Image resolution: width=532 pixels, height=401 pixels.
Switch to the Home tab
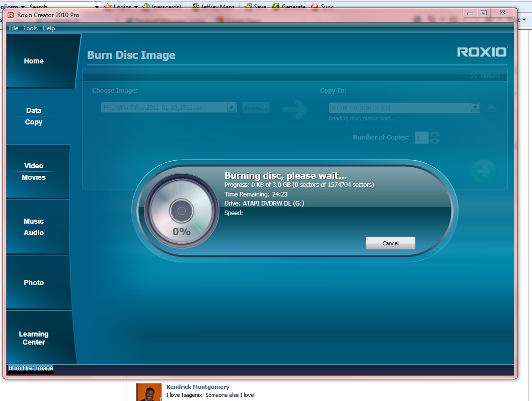41,61
